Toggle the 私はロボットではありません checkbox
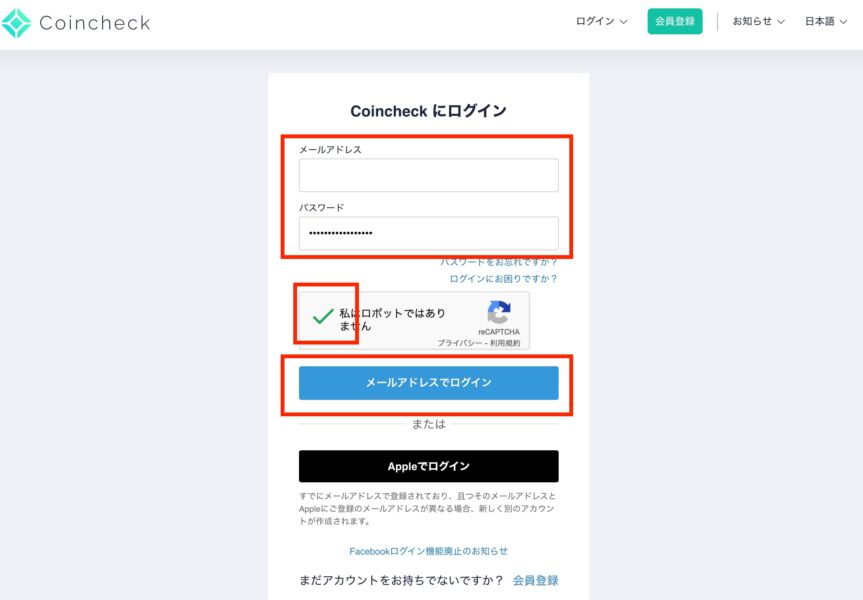Viewport: 863px width, 600px height. tap(323, 316)
